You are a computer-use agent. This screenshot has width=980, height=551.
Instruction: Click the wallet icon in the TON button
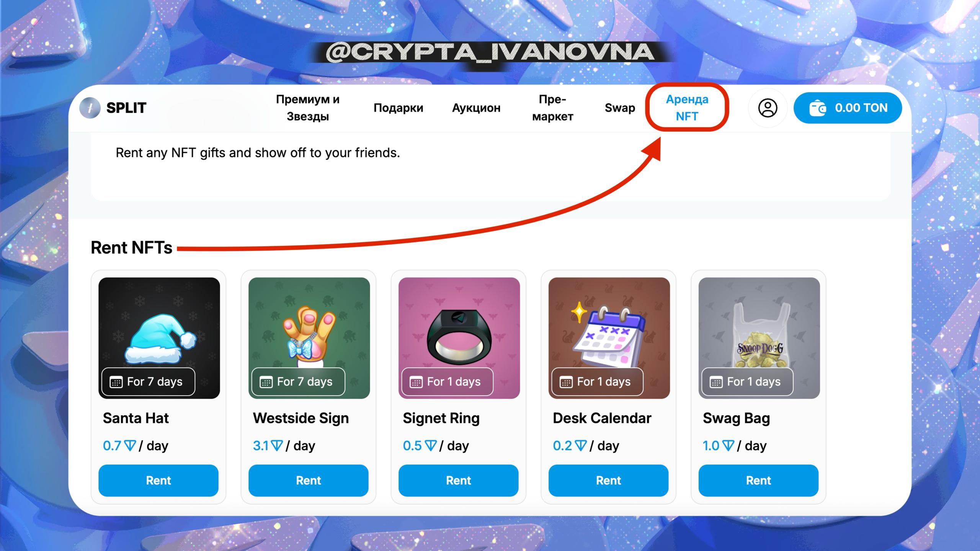pyautogui.click(x=818, y=108)
